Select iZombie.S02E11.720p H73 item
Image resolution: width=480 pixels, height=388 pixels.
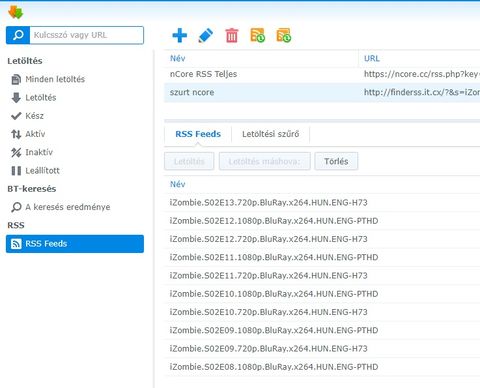(322, 275)
